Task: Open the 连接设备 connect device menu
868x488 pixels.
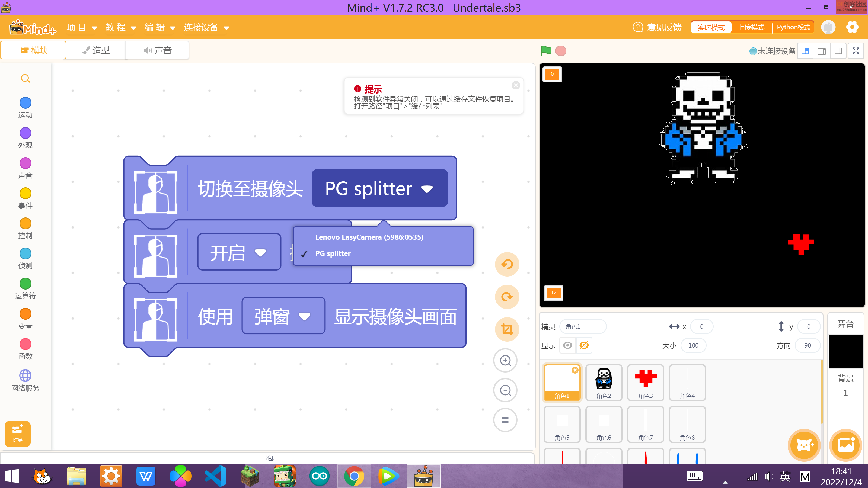Action: coord(206,27)
